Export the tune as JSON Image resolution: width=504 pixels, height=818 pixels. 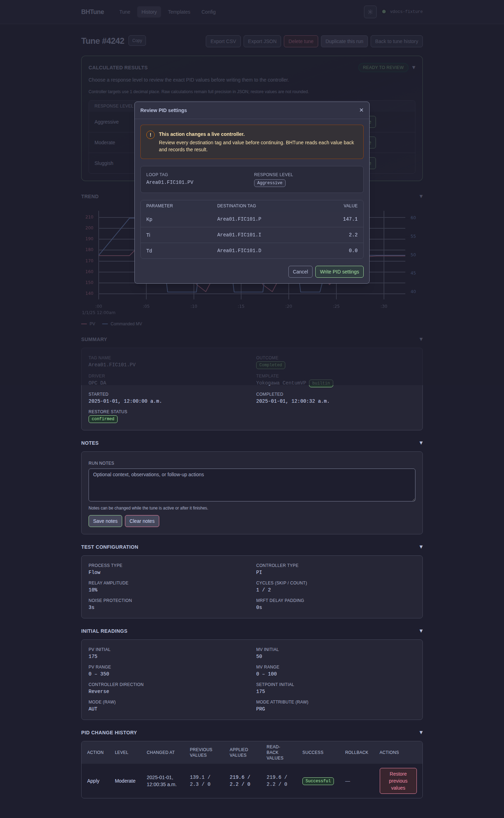coord(262,41)
